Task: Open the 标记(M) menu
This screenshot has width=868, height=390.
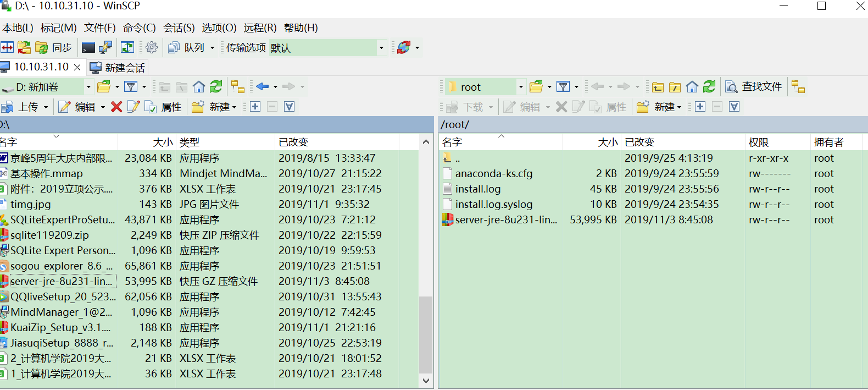Action: 58,28
